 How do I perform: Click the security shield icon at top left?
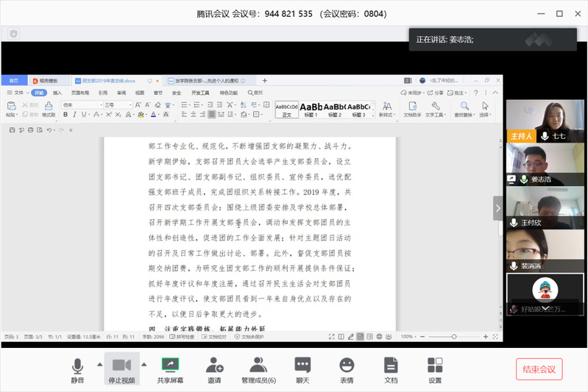pyautogui.click(x=14, y=33)
